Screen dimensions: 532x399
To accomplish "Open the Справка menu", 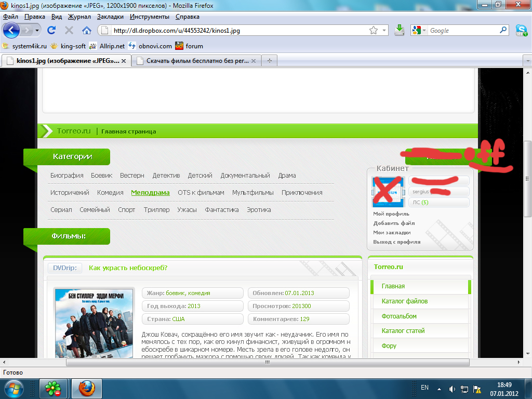I will pyautogui.click(x=188, y=17).
